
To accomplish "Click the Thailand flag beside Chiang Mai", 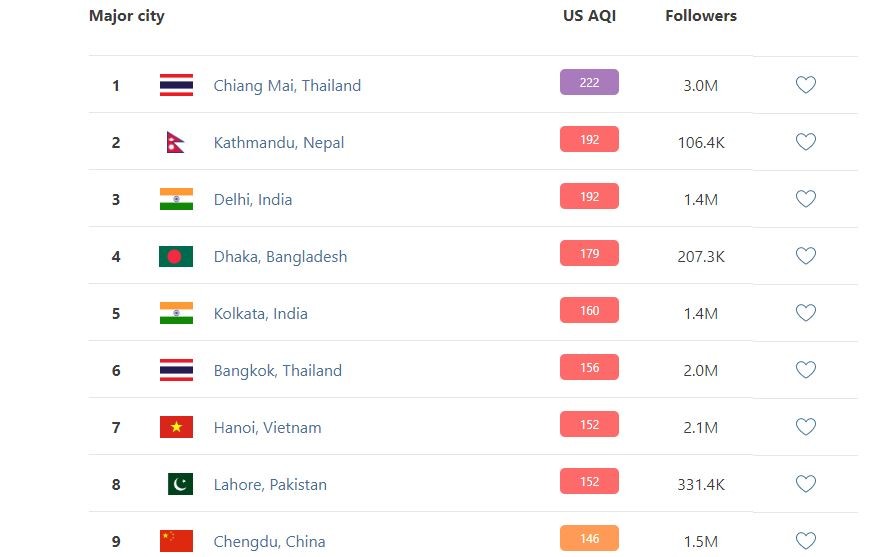I will tap(176, 85).
